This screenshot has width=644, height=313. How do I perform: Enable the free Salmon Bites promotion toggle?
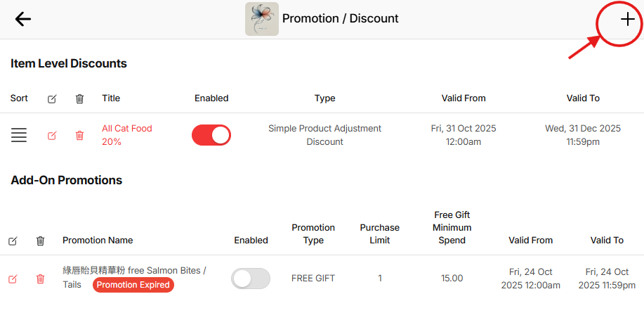tap(251, 279)
